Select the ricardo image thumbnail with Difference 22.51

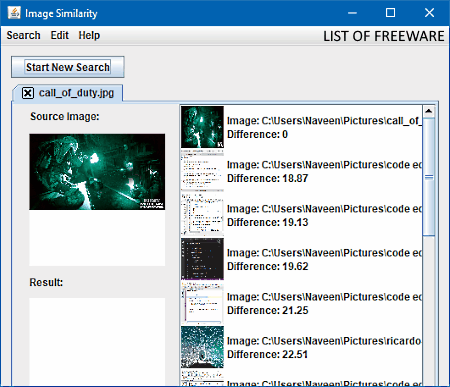pos(202,347)
